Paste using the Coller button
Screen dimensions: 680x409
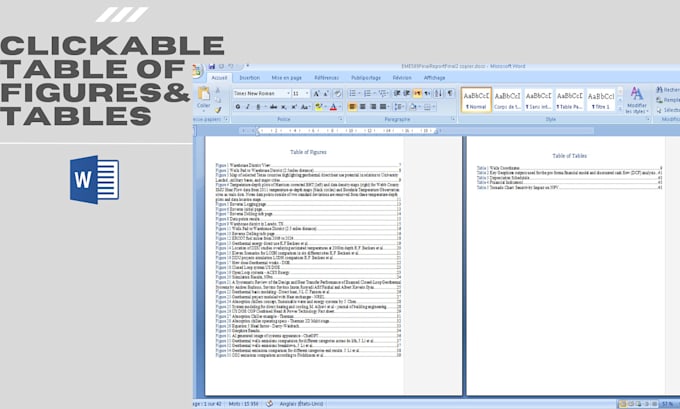point(203,98)
